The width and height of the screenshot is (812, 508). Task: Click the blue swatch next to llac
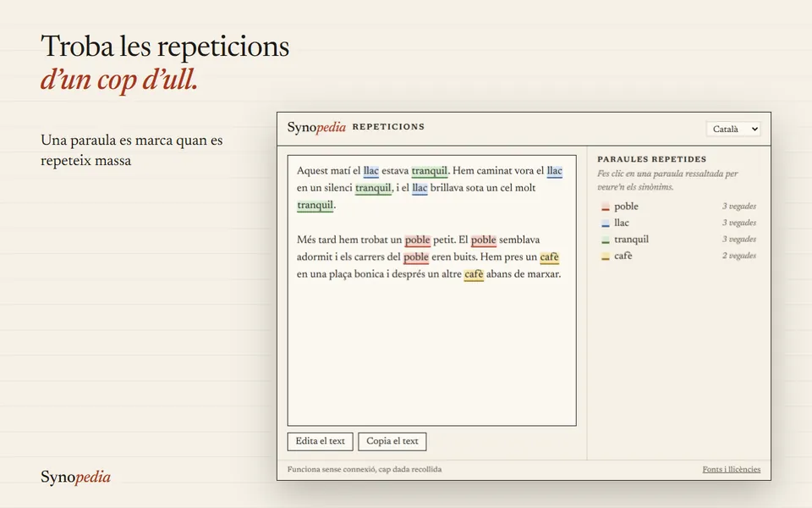click(x=606, y=224)
